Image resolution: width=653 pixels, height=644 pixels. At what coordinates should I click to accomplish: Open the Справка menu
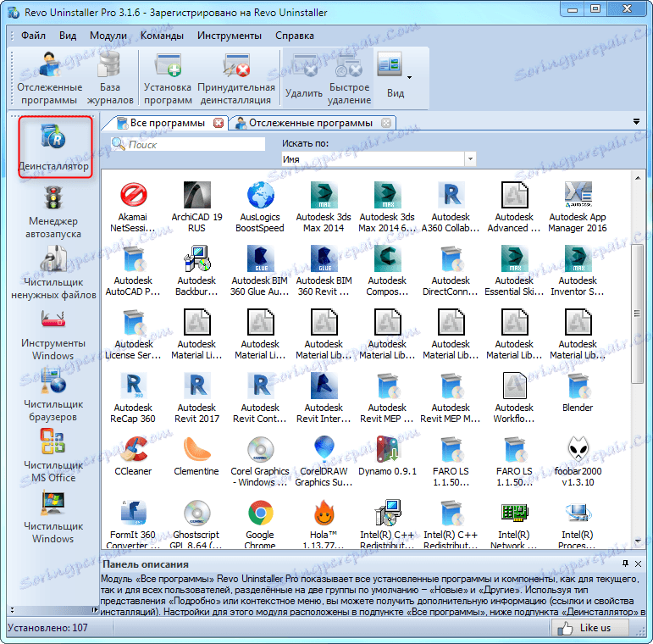tap(295, 36)
